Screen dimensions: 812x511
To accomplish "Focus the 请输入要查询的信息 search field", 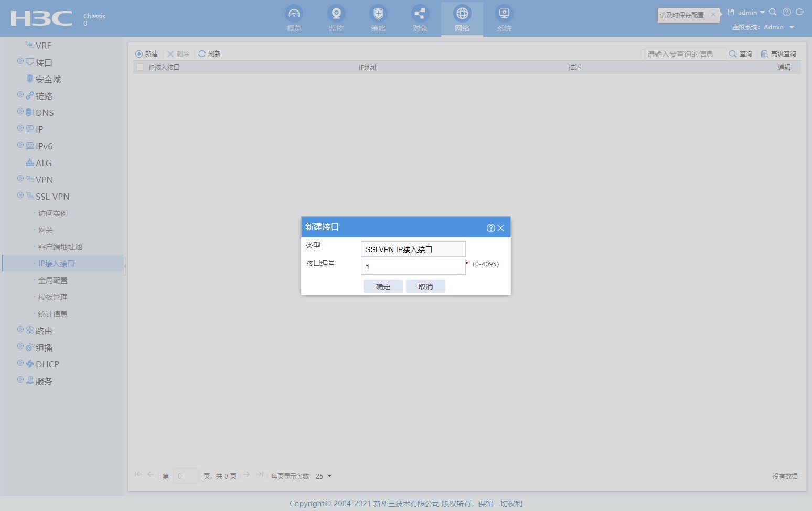I will pos(684,54).
